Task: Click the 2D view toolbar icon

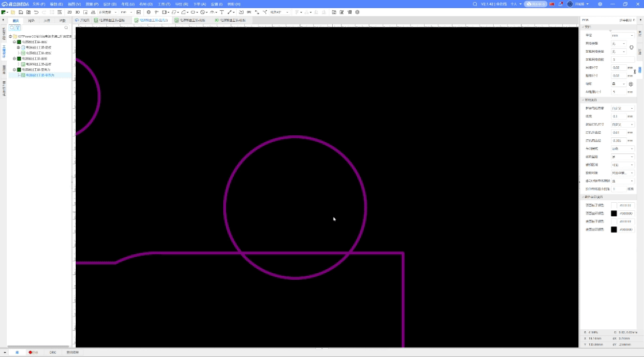Action: tap(70, 12)
